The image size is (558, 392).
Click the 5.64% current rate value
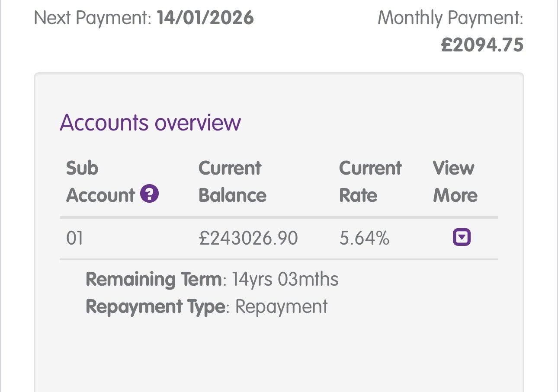tap(364, 239)
